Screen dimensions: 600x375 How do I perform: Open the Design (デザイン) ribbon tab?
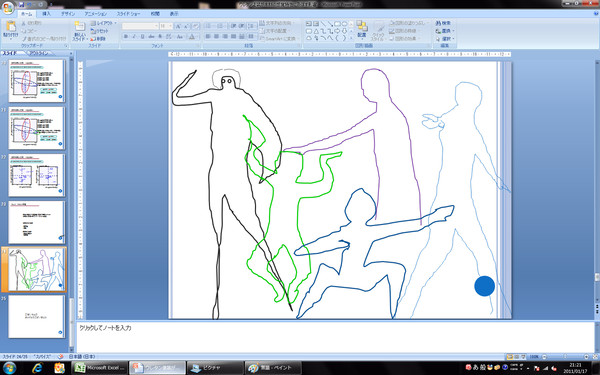(x=68, y=13)
